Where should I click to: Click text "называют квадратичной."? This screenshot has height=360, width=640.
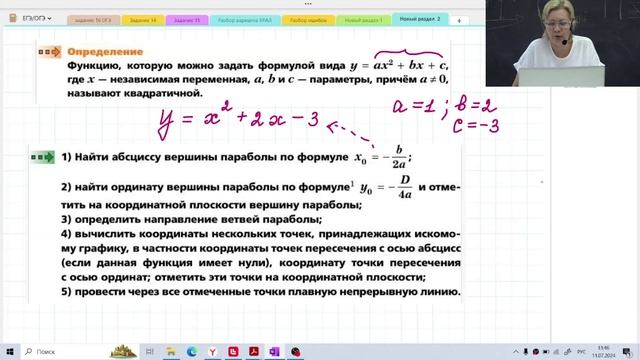[135, 93]
